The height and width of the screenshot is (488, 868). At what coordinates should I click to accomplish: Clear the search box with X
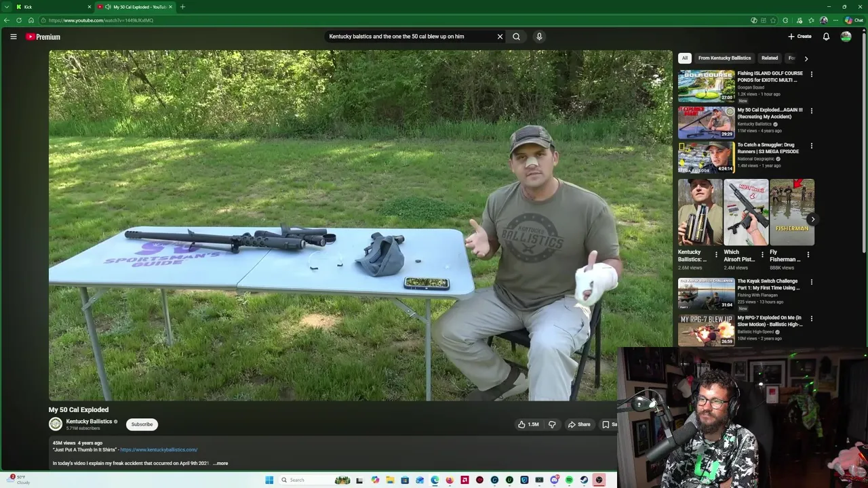click(x=500, y=37)
